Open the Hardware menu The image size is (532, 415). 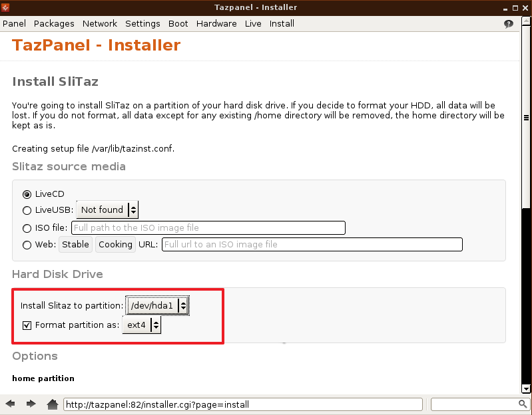click(216, 24)
